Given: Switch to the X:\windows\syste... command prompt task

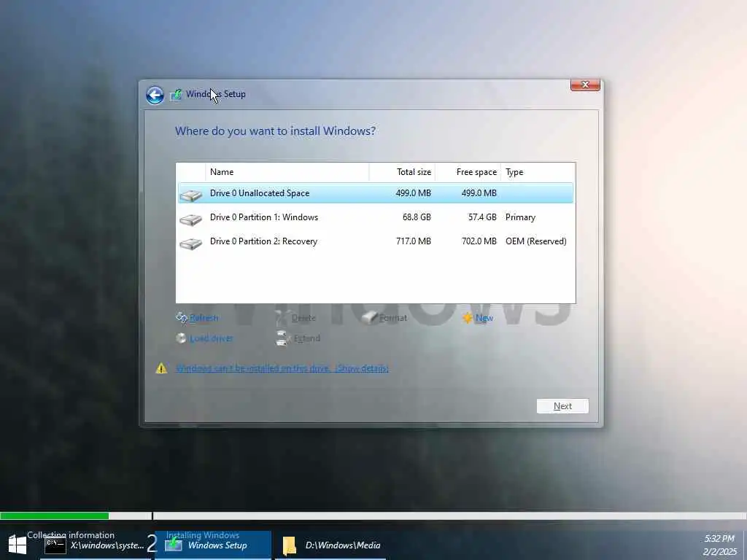Looking at the screenshot, I should pos(96,545).
